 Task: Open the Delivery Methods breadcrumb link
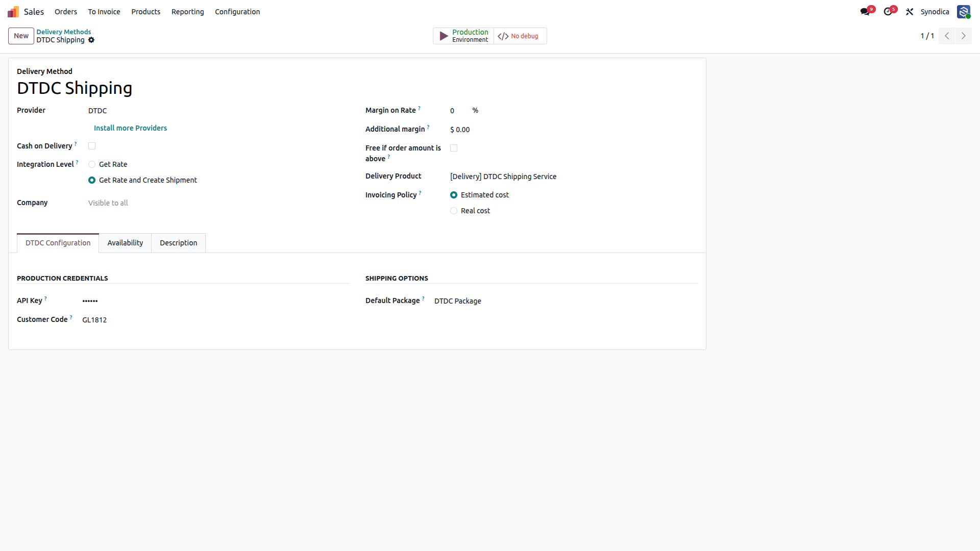tap(64, 32)
